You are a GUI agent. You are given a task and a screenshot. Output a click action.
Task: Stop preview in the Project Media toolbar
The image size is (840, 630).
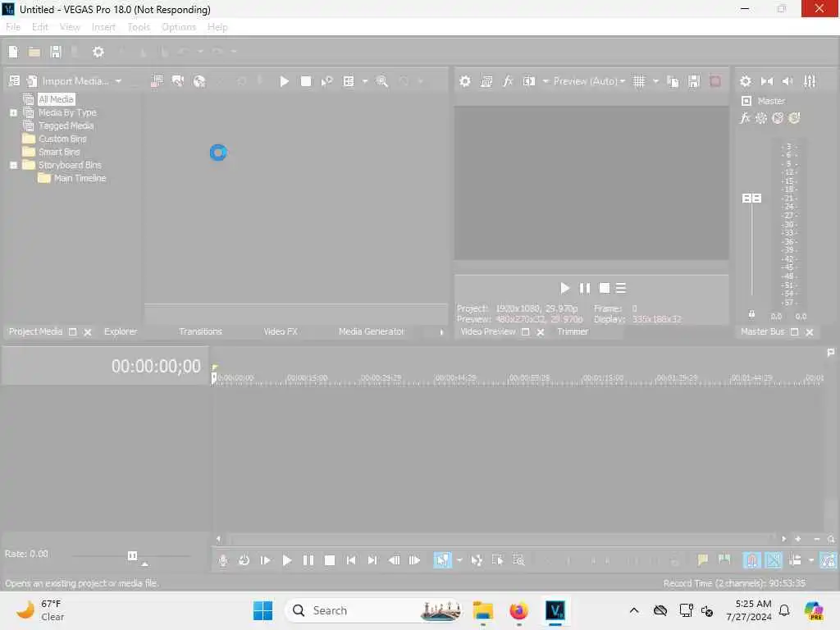coord(306,81)
